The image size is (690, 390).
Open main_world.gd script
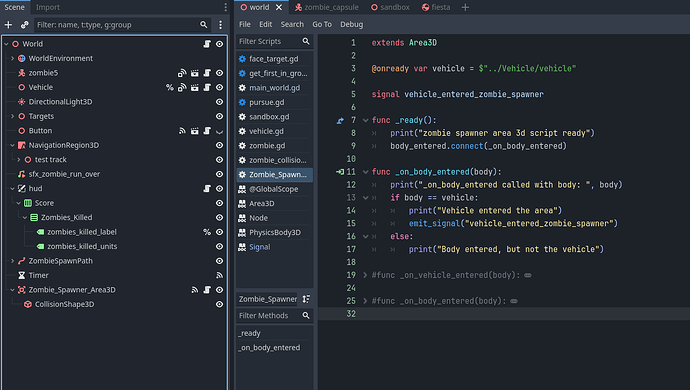pyautogui.click(x=275, y=88)
